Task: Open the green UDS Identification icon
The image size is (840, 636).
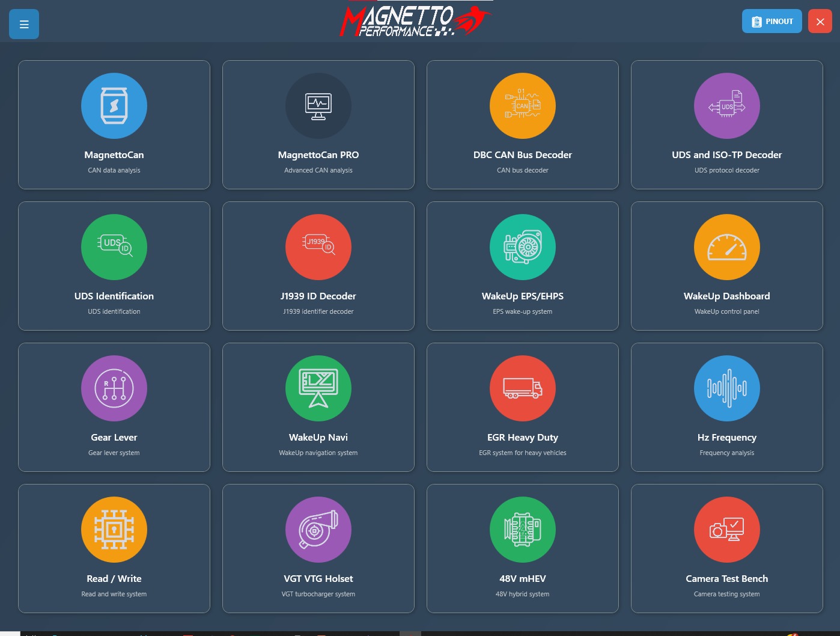Action: point(114,247)
